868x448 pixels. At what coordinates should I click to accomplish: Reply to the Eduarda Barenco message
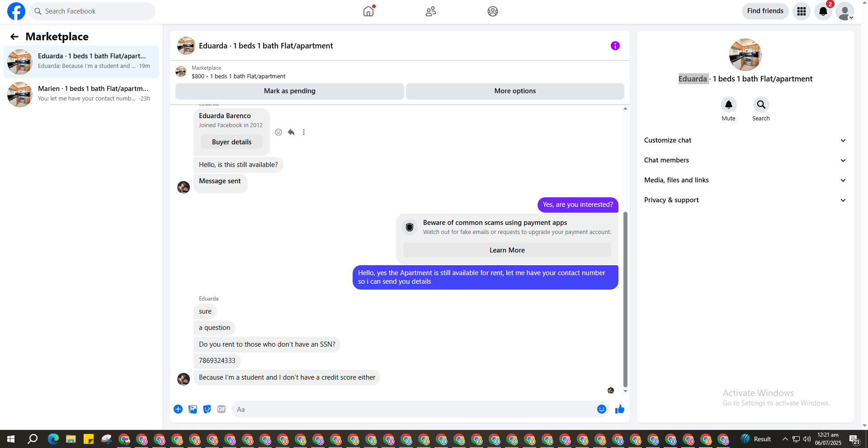click(x=291, y=132)
